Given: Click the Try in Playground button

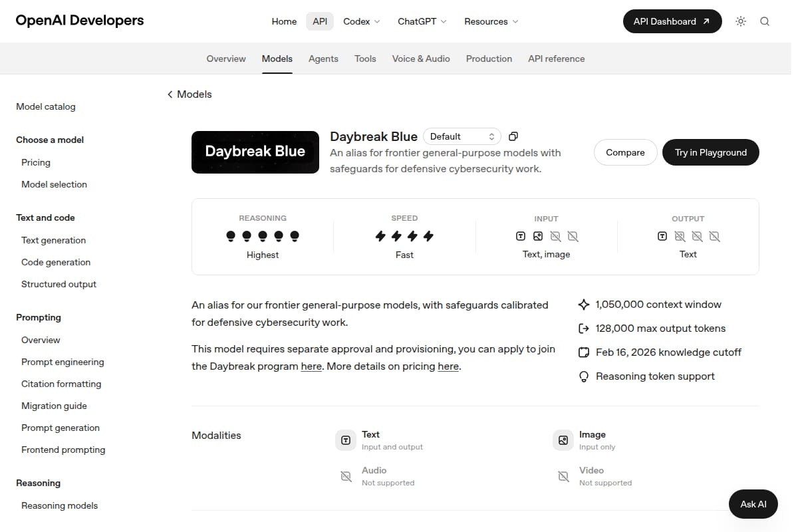Looking at the screenshot, I should [x=711, y=152].
